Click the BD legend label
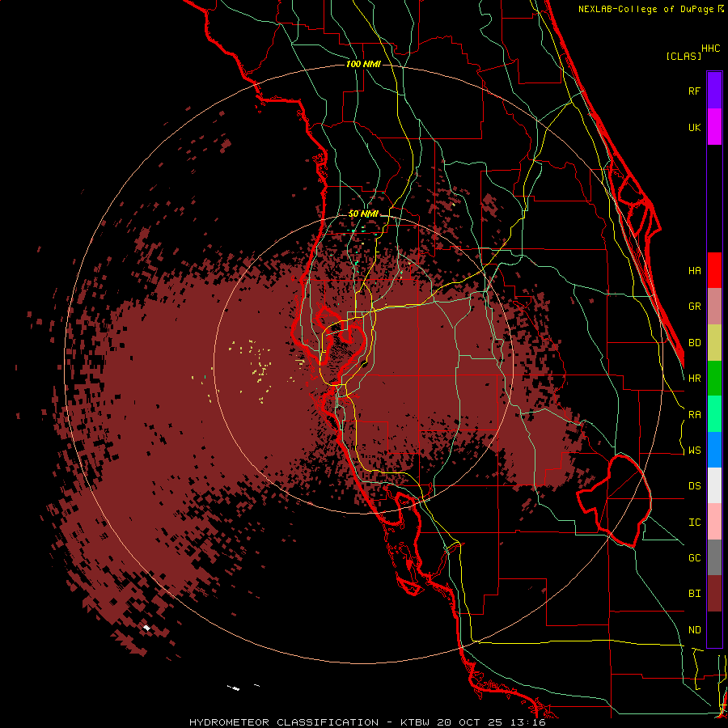 point(694,343)
